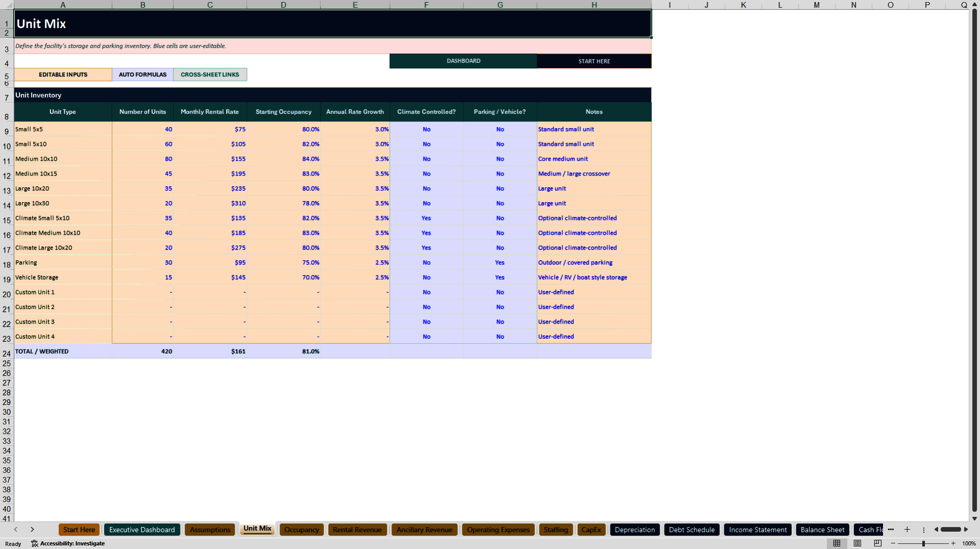980x549 pixels.
Task: Open Ancillary Revenue sheet tab
Action: [x=425, y=530]
